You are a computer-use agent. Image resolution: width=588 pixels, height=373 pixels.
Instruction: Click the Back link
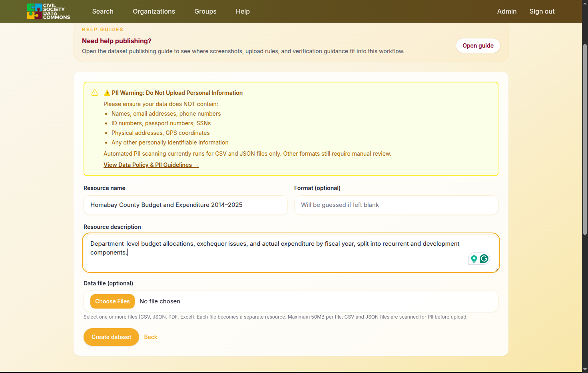point(151,337)
